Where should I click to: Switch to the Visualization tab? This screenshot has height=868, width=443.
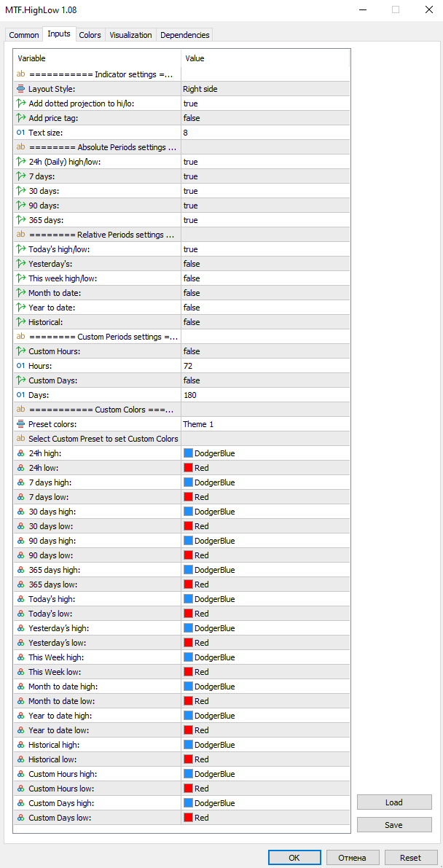pos(130,35)
